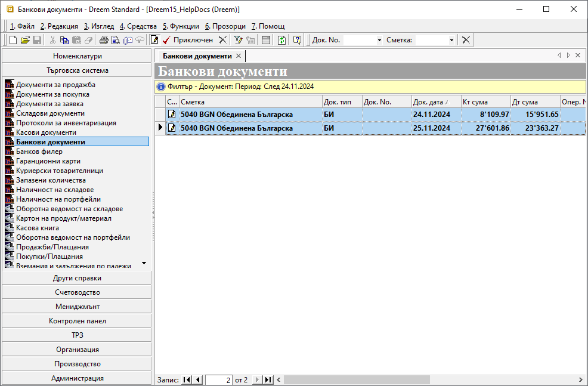The width and height of the screenshot is (588, 386).
Task: Open Print preview from the toolbar
Action: [116, 40]
